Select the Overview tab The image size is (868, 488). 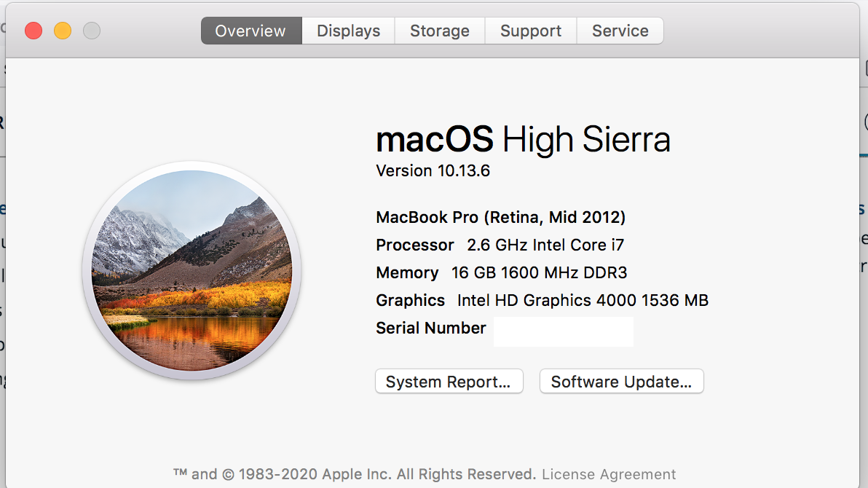coord(250,31)
